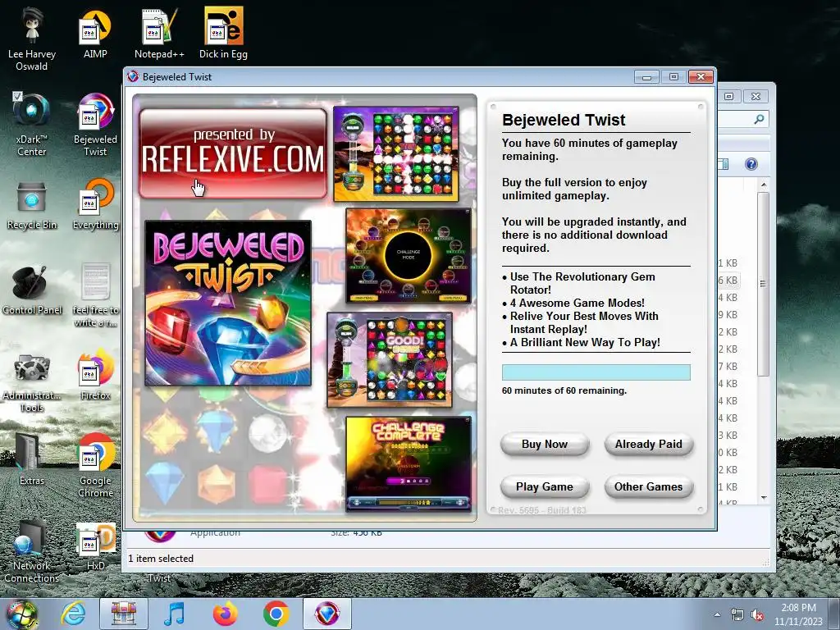
Task: Click the Challenge Complete screenshot
Action: click(409, 464)
